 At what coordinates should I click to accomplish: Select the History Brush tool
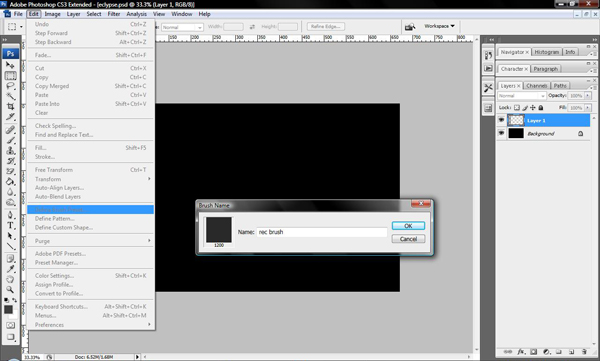[x=10, y=161]
